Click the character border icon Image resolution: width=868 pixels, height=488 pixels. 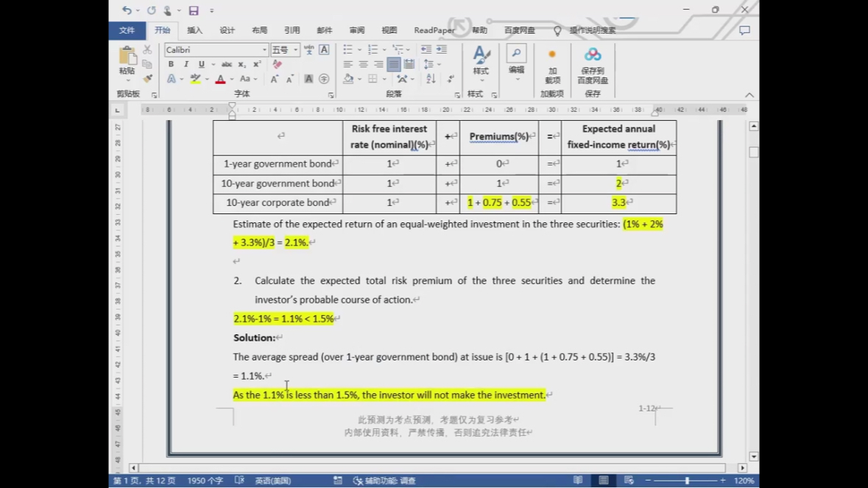point(324,50)
